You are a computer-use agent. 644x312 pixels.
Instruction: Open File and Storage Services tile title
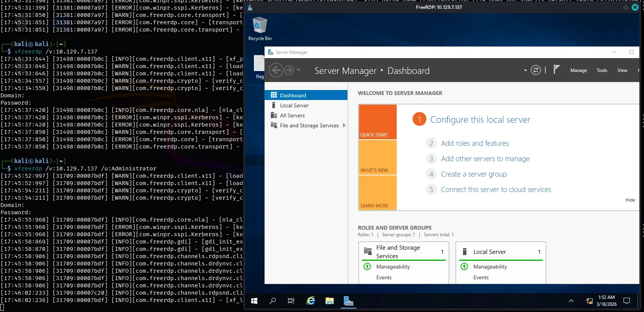click(x=398, y=252)
